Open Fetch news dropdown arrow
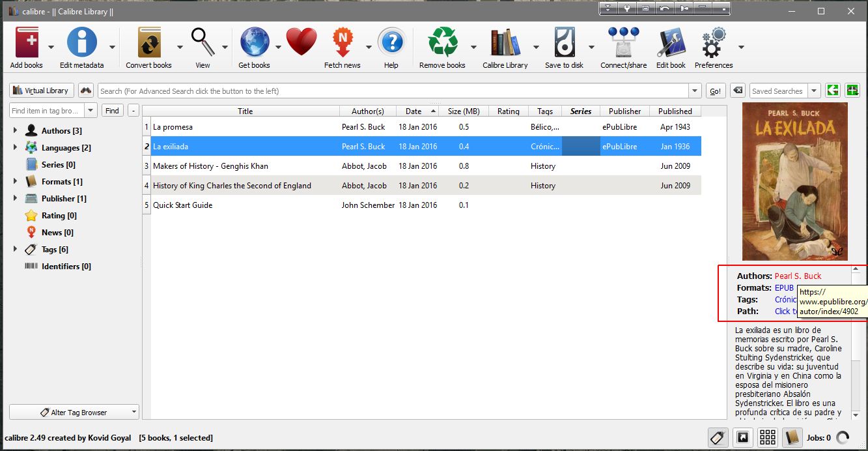The height and width of the screenshot is (451, 868). point(369,47)
